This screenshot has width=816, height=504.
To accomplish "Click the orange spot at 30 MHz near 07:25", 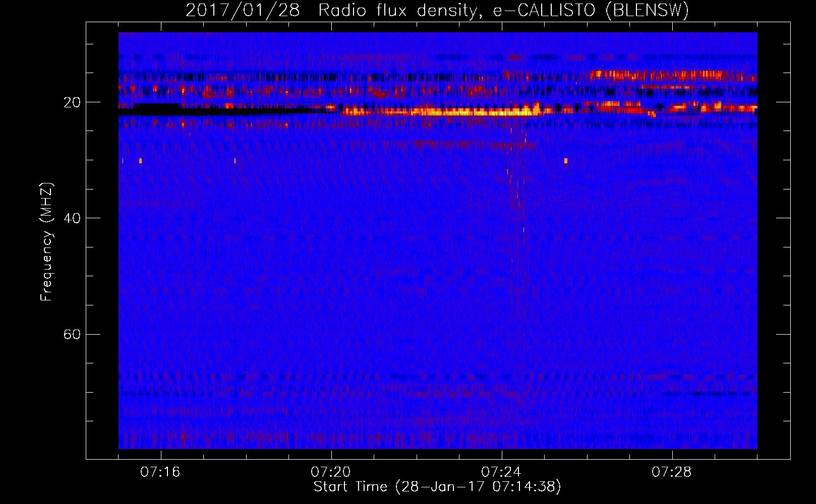I will (x=566, y=161).
